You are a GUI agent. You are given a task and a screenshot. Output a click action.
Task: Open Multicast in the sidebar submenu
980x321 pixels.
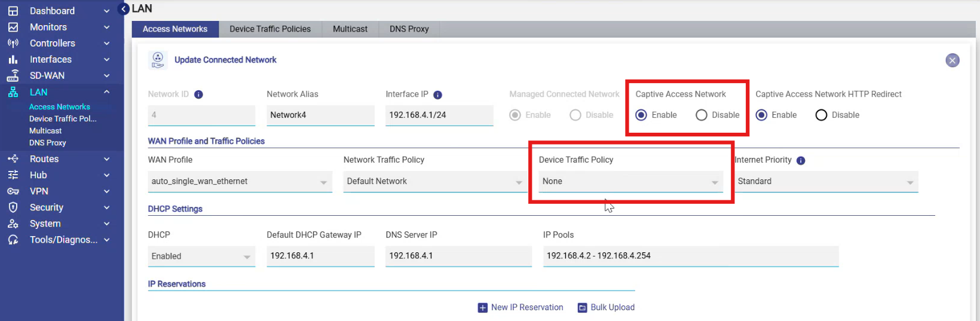pos(45,130)
